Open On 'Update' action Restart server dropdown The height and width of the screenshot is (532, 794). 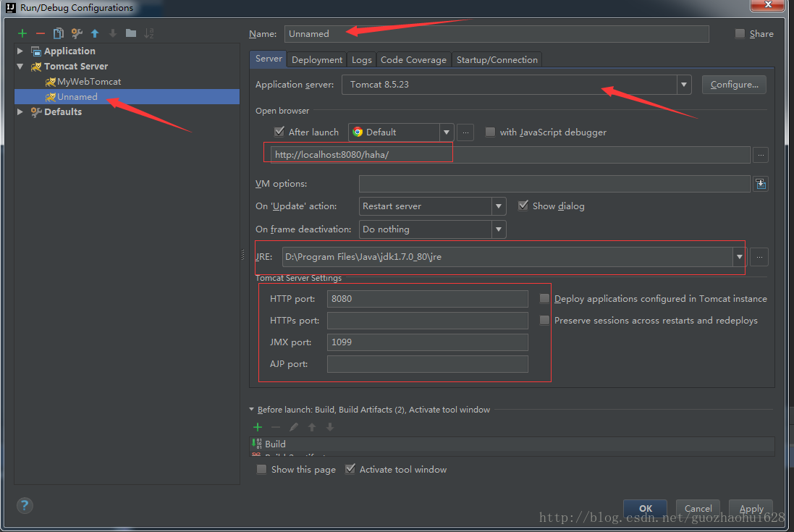pos(498,206)
